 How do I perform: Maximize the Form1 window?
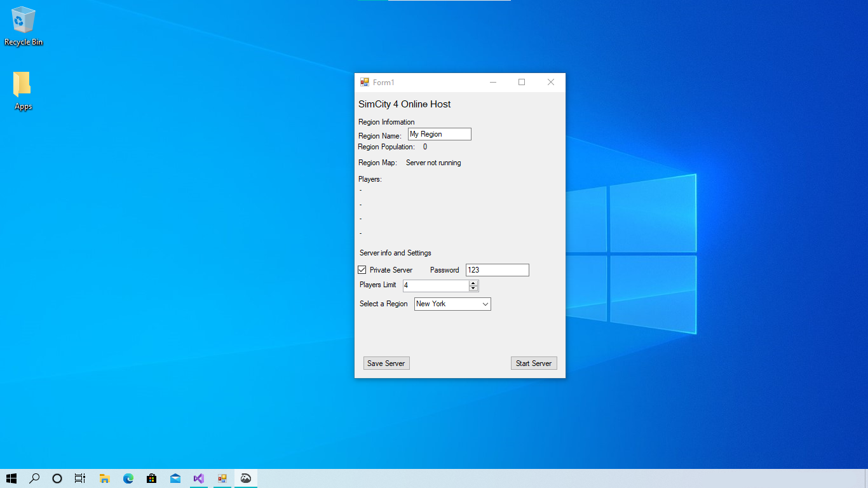pyautogui.click(x=522, y=82)
